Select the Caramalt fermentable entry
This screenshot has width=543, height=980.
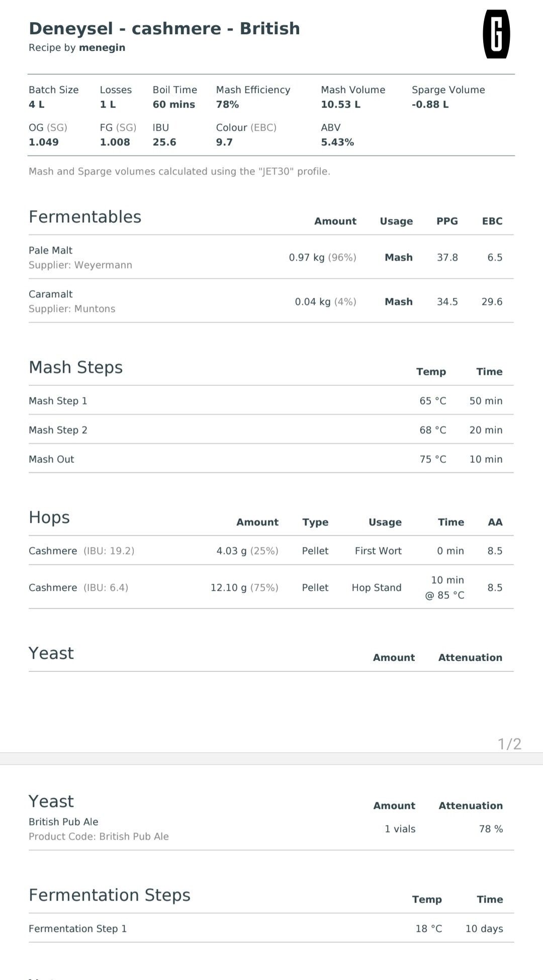pyautogui.click(x=271, y=301)
